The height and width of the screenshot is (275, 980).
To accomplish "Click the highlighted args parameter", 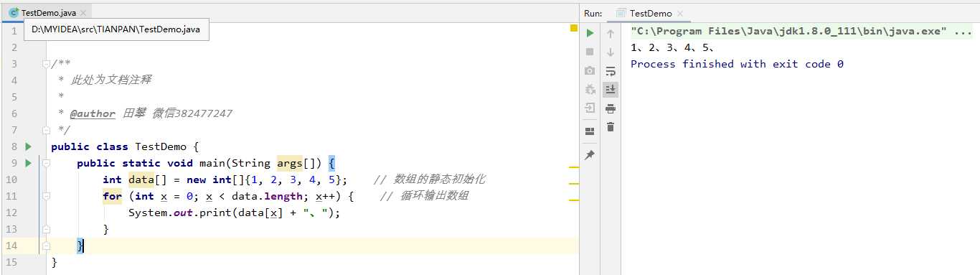I will coord(290,163).
